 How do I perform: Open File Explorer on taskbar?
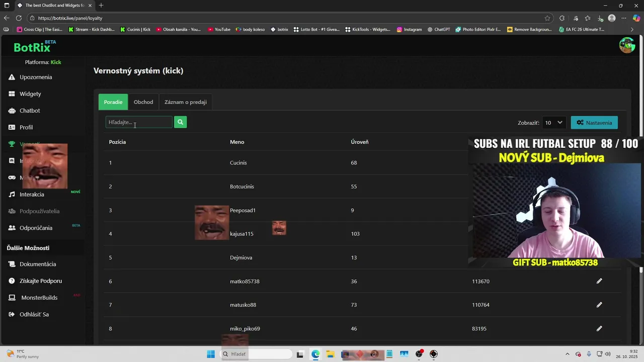tap(330, 354)
